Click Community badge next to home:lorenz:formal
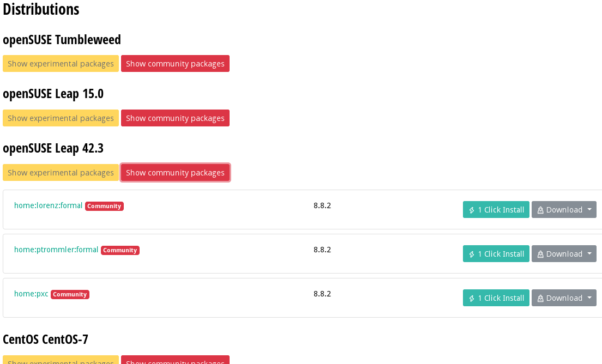This screenshot has height=364, width=602. click(105, 207)
